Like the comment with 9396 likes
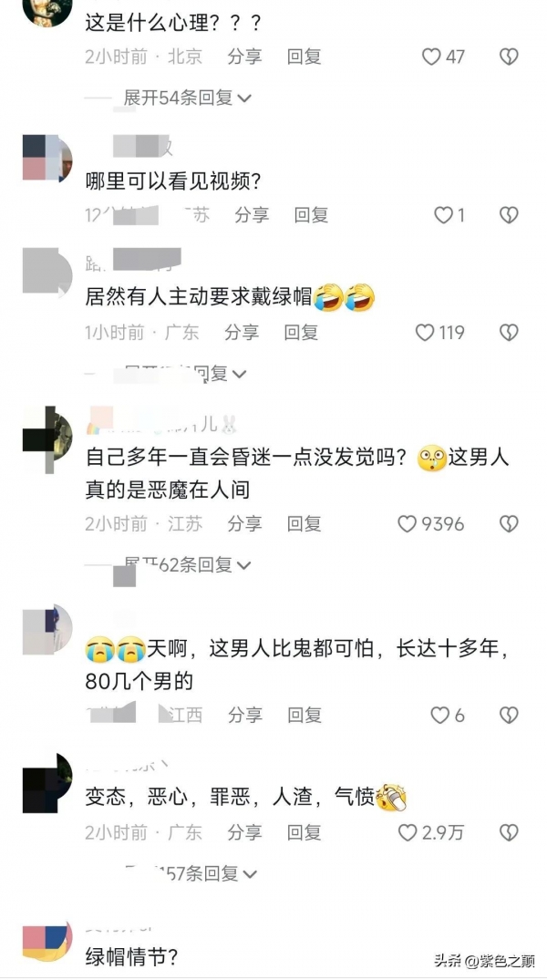The width and height of the screenshot is (547, 980). tap(408, 524)
